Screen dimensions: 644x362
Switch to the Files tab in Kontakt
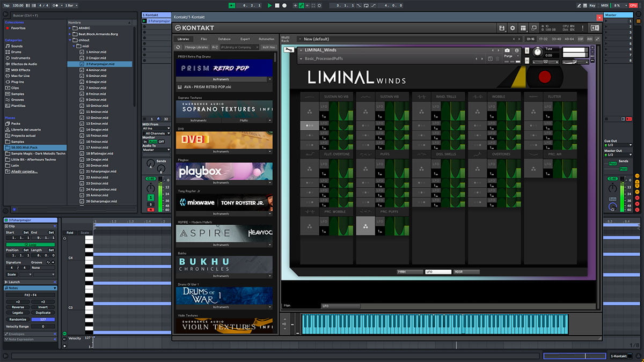pos(204,39)
